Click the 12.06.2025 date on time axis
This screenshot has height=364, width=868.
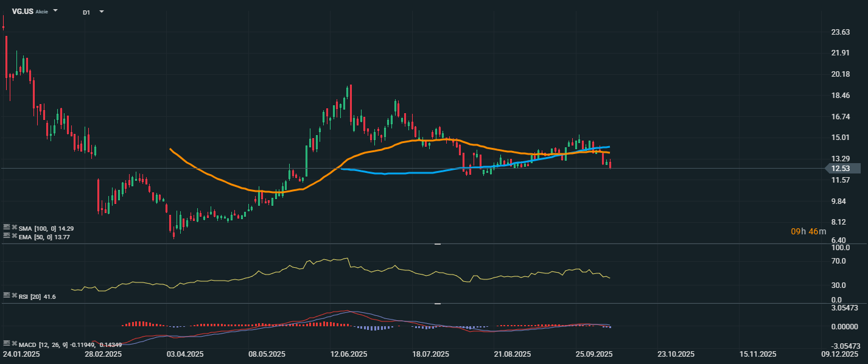[349, 354]
